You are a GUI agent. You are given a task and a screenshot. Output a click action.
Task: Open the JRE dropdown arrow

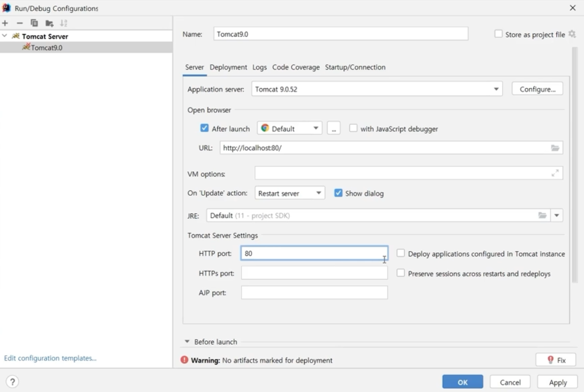click(x=557, y=215)
